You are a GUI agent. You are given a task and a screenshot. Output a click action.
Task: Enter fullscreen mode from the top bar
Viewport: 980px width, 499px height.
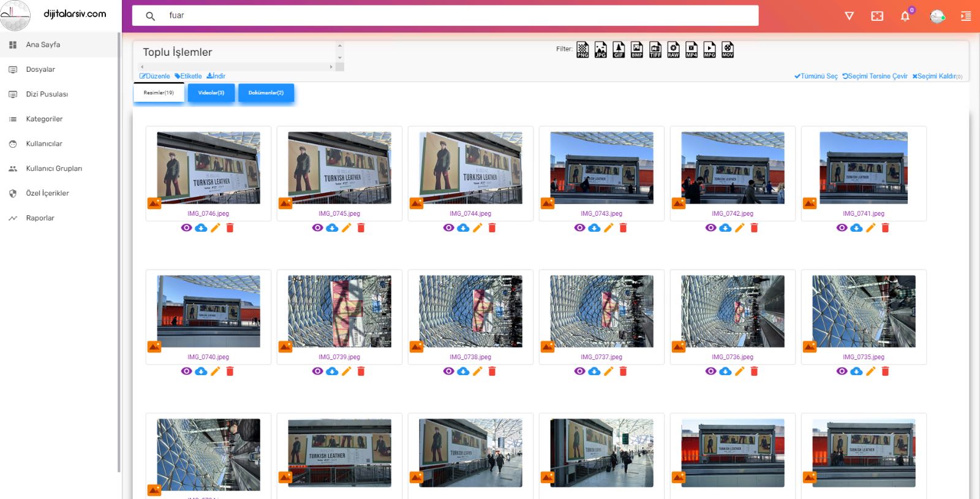(877, 16)
